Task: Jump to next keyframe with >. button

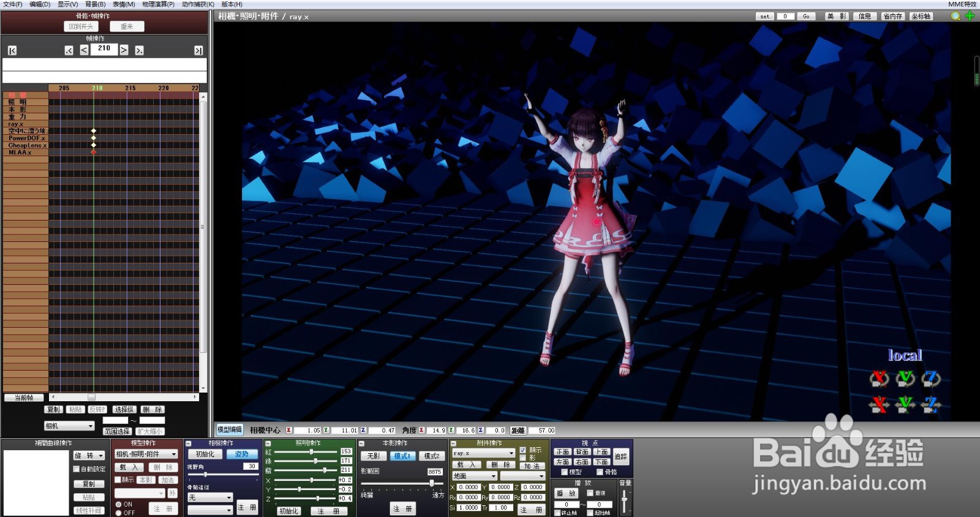Action: 139,50
